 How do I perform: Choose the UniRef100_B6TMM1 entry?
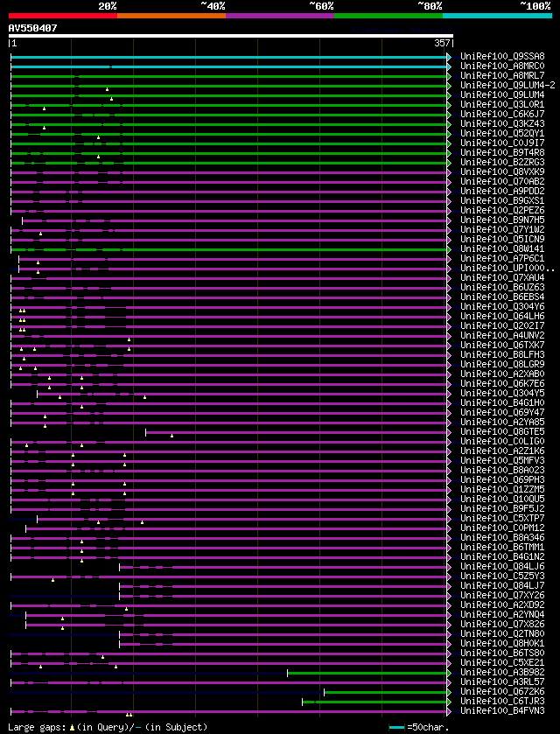click(x=502, y=548)
